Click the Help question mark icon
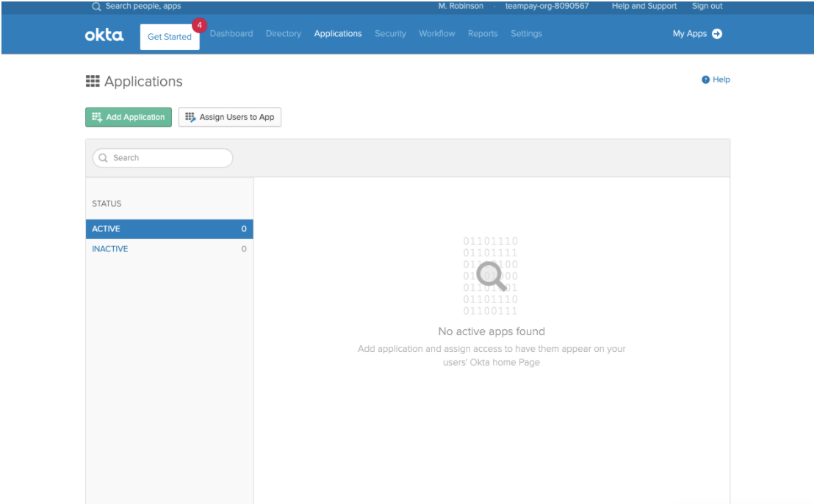 (x=705, y=80)
